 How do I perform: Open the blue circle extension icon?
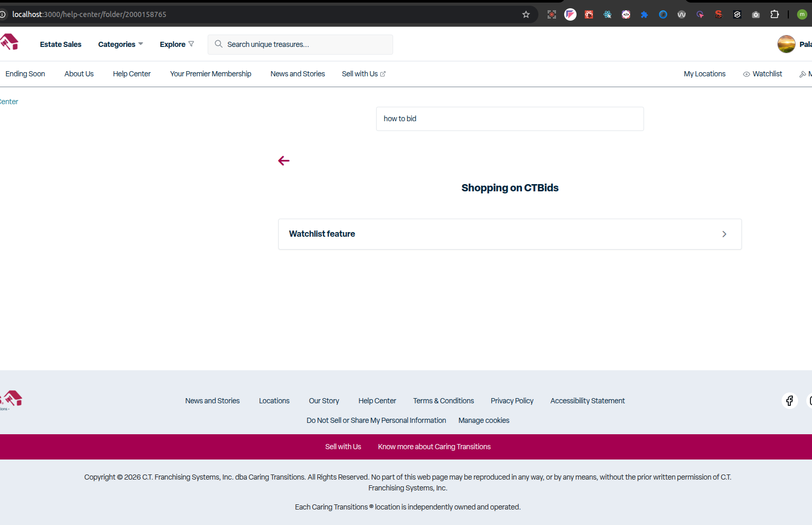pyautogui.click(x=663, y=14)
